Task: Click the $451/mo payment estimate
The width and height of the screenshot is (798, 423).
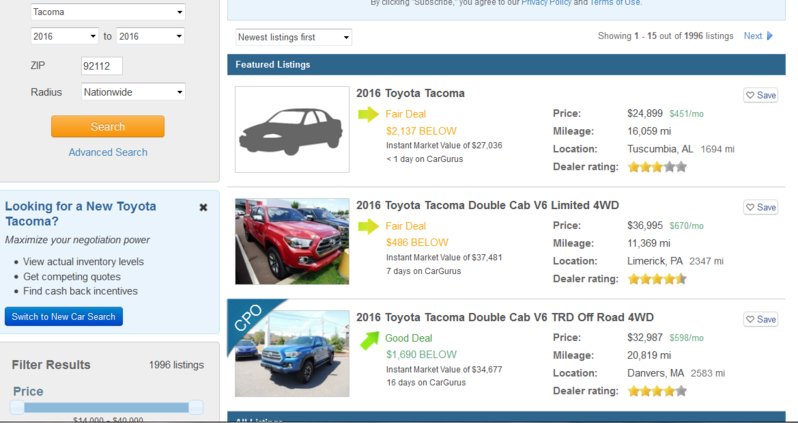Action: 687,114
